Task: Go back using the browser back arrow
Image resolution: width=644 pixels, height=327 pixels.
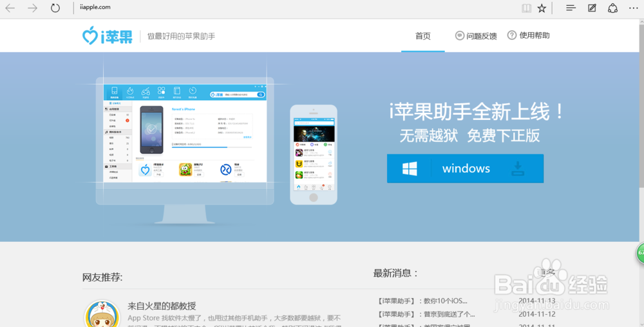Action: (10, 8)
